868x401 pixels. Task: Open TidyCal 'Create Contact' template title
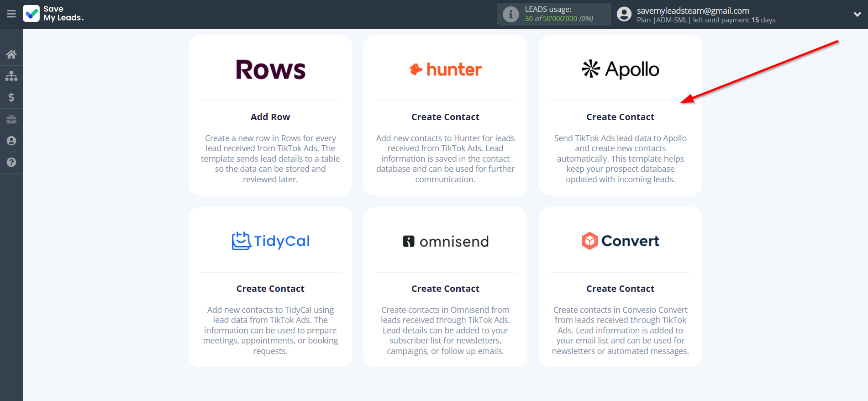270,289
